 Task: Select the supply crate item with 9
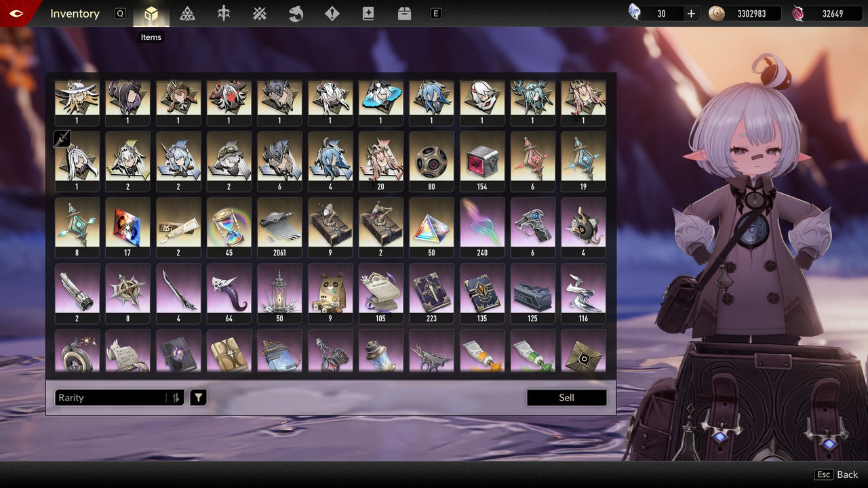(330, 227)
